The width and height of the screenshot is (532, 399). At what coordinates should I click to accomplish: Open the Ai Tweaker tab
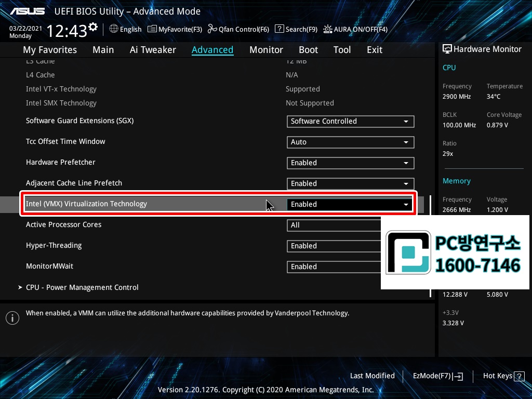pyautogui.click(x=153, y=50)
